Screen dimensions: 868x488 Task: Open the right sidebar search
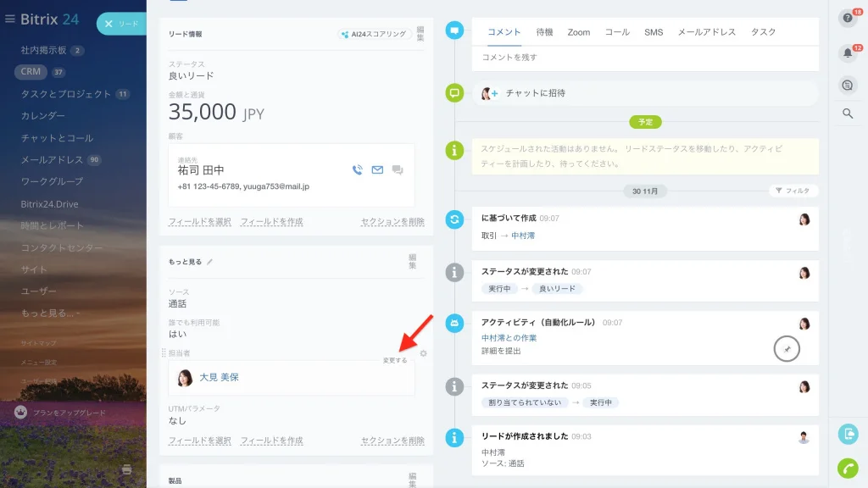click(x=848, y=114)
